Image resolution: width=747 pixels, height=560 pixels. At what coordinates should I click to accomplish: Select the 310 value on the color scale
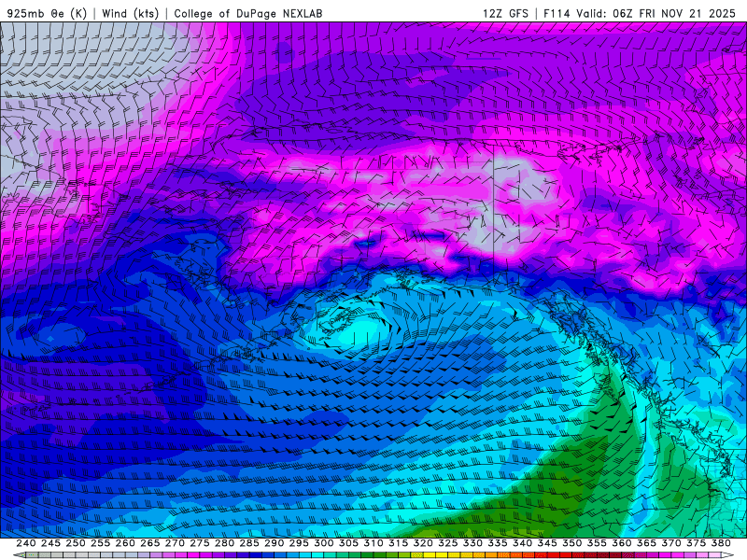click(373, 543)
